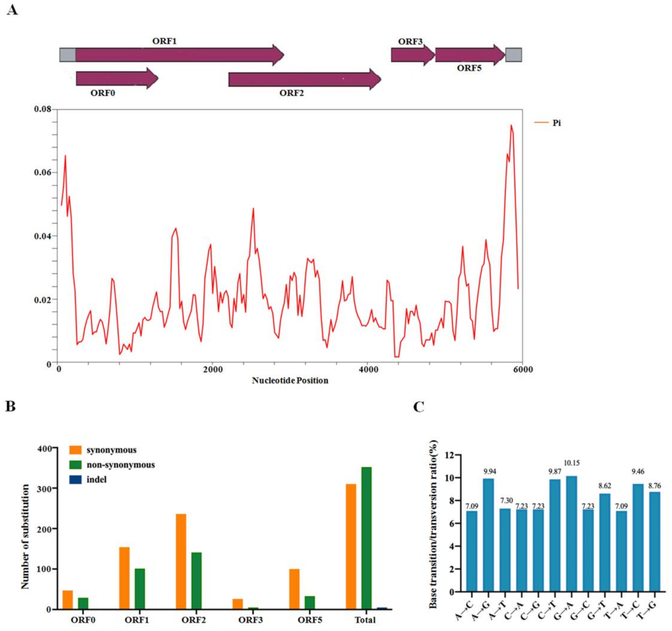The image size is (672, 631).
Task: Click the left gray untranslated region box
Action: click(68, 55)
